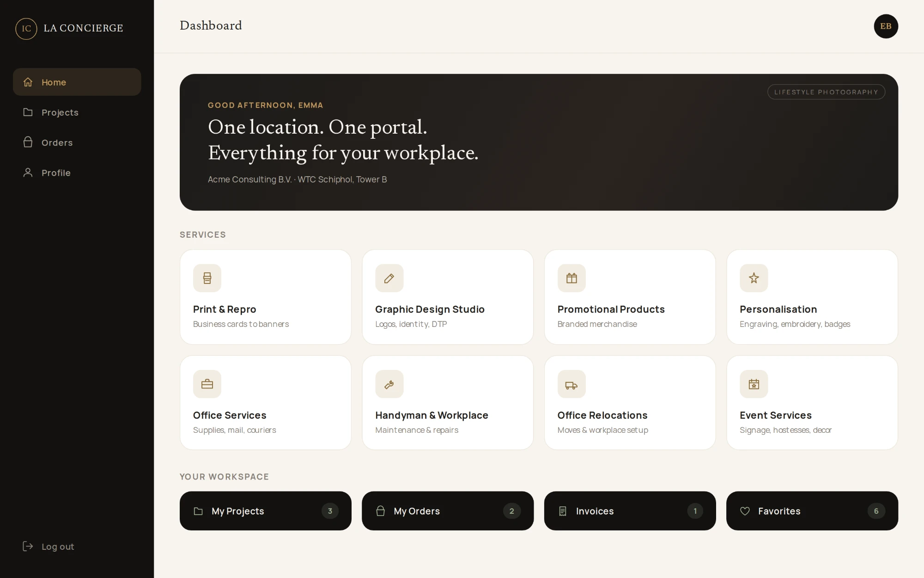Click the log out arrow icon
Screen dimensions: 924x578
[x=28, y=547]
